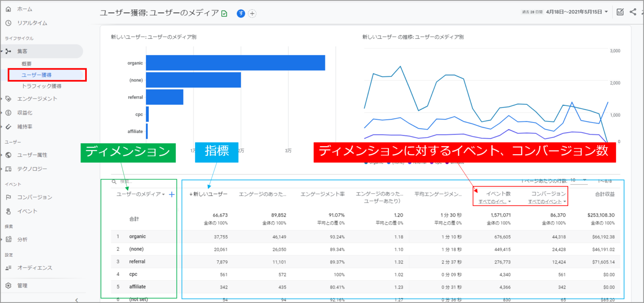This screenshot has height=303, width=644.
Task: Click the share report icon
Action: (633, 12)
